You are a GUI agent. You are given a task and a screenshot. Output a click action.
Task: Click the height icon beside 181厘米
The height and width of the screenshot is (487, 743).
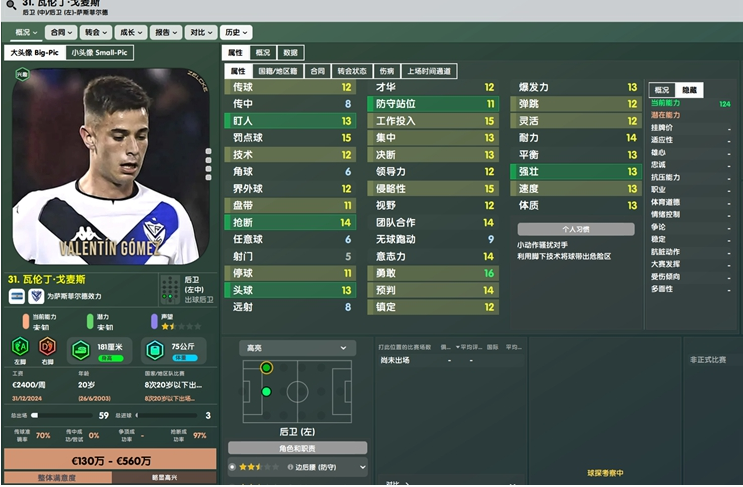click(x=81, y=351)
